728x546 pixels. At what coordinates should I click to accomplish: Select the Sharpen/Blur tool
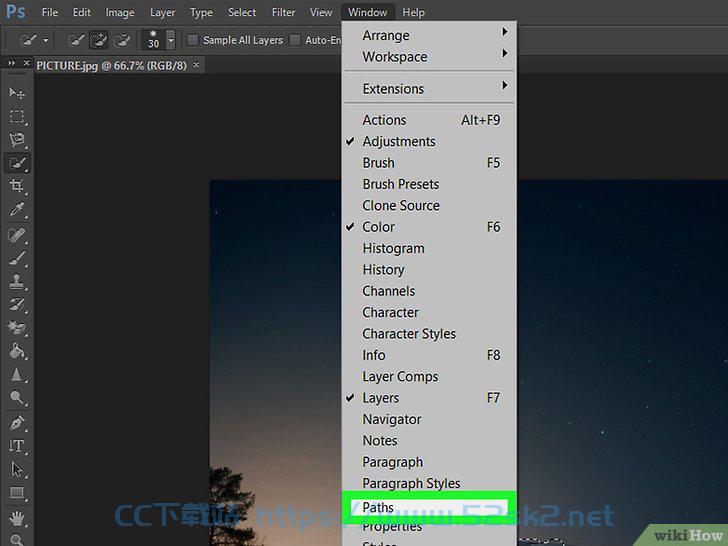point(17,374)
